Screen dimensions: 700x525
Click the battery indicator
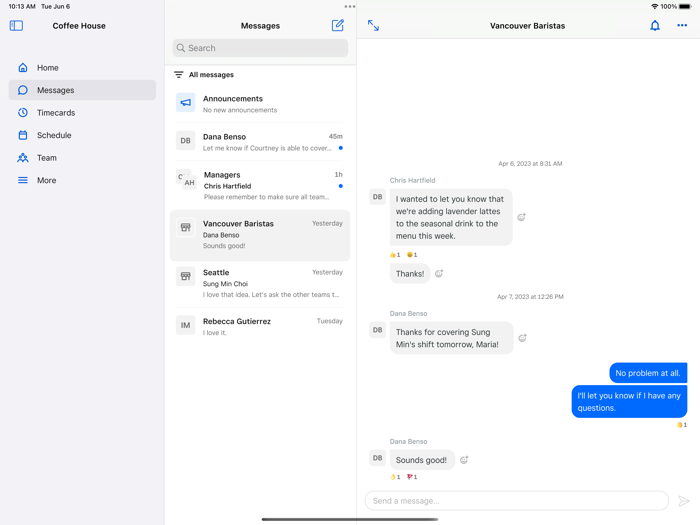685,6
